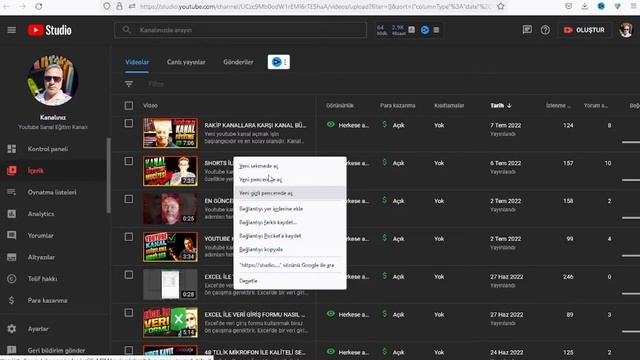Viewport: 640px width, 360px height.
Task: Choose Bağlantıyı kopyala
Action: click(x=290, y=249)
